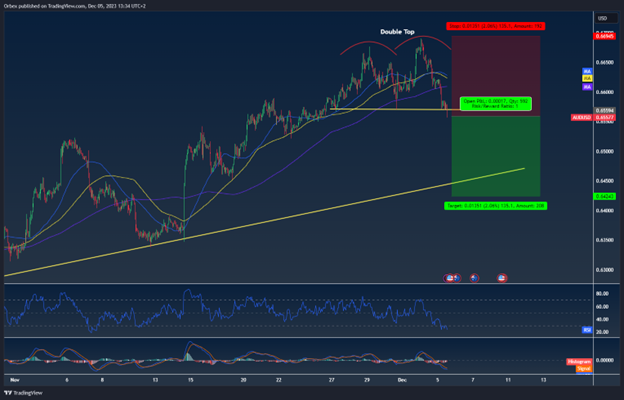This screenshot has height=400, width=624.
Task: Click the RSI indicator tag on the scale
Action: click(x=587, y=327)
